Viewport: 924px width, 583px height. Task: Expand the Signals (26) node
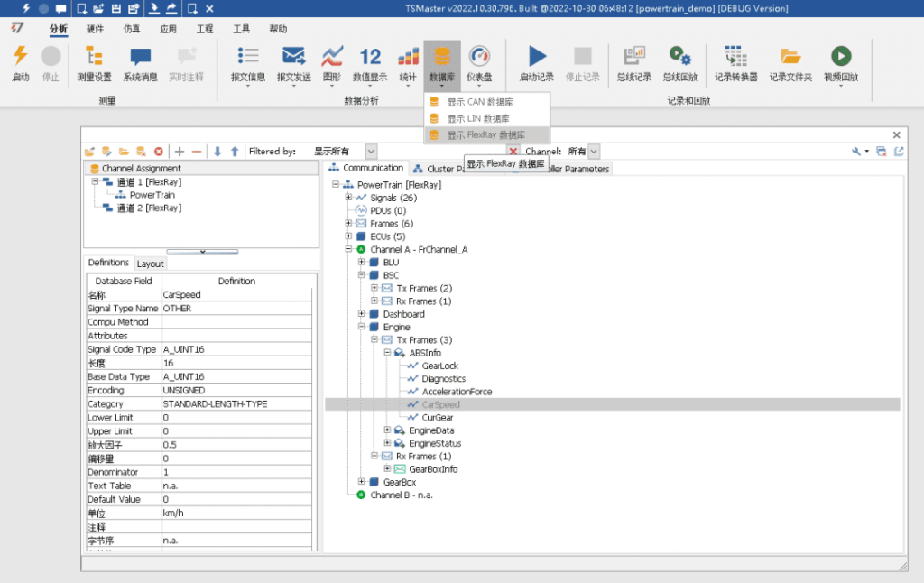pos(348,198)
